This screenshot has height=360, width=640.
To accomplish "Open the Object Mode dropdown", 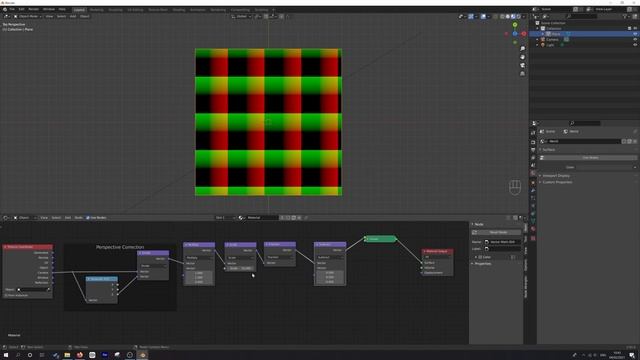I will pos(28,16).
